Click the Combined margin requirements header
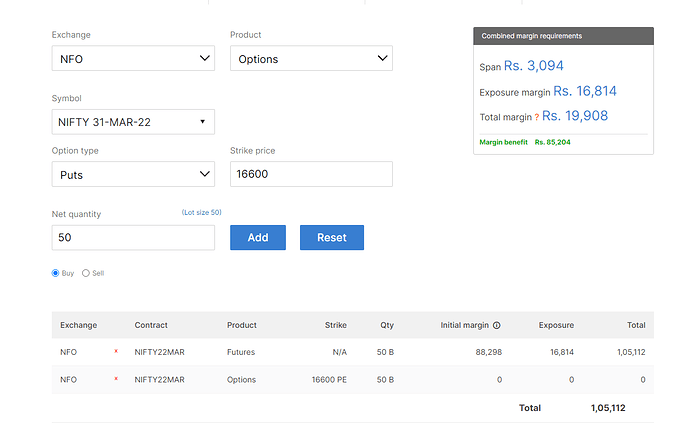Screen dimensions: 690x433 (x=563, y=36)
